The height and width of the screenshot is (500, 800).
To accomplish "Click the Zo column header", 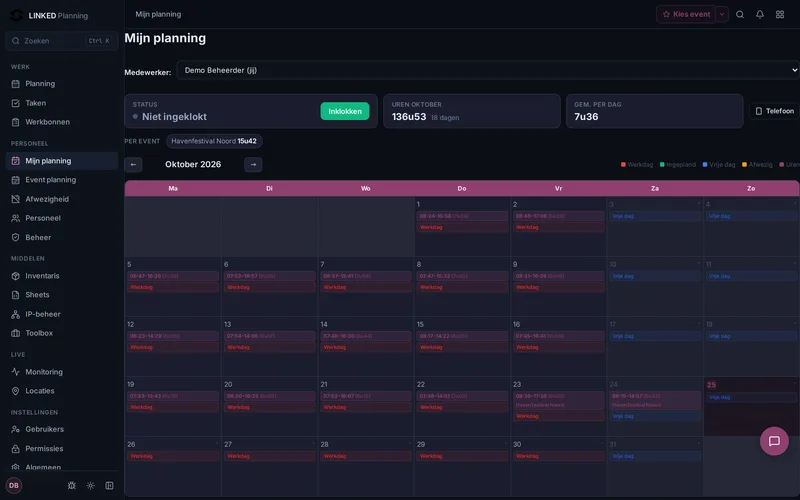I will coord(751,188).
